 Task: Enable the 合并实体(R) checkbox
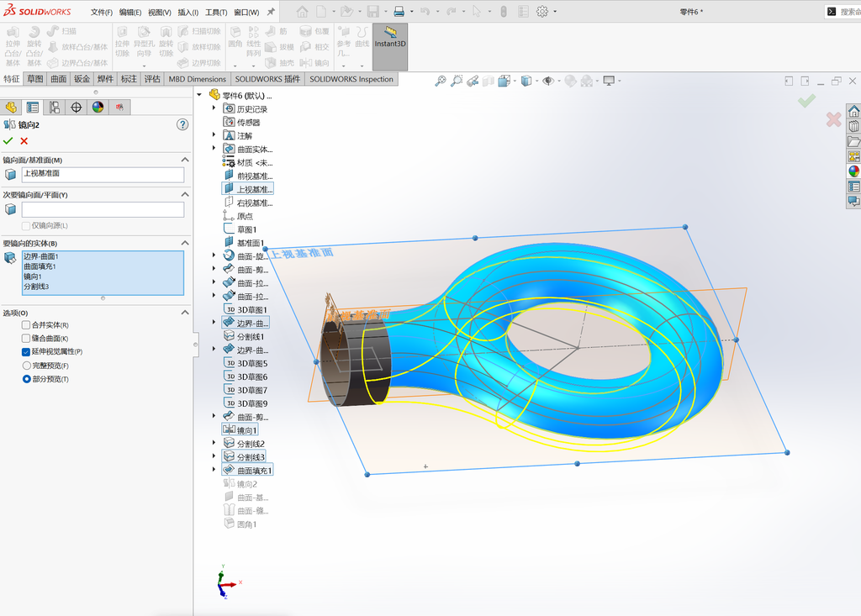click(x=26, y=325)
